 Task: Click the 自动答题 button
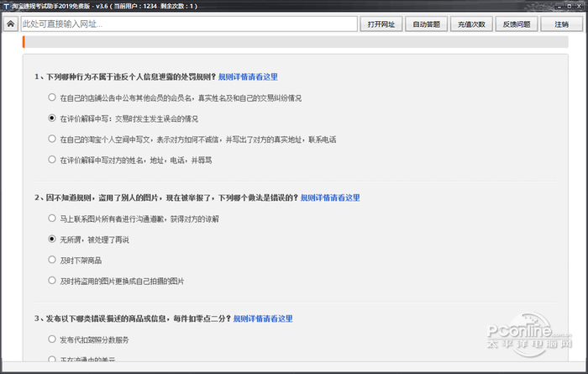click(427, 24)
